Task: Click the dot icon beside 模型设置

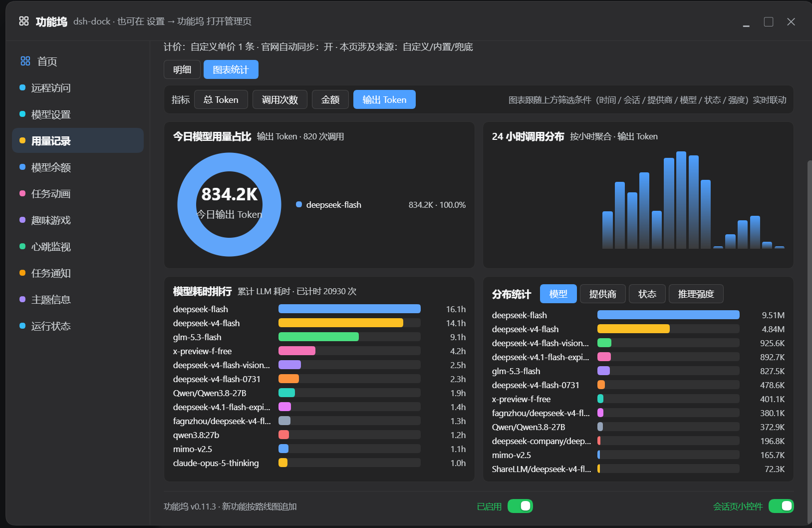Action: [x=22, y=114]
